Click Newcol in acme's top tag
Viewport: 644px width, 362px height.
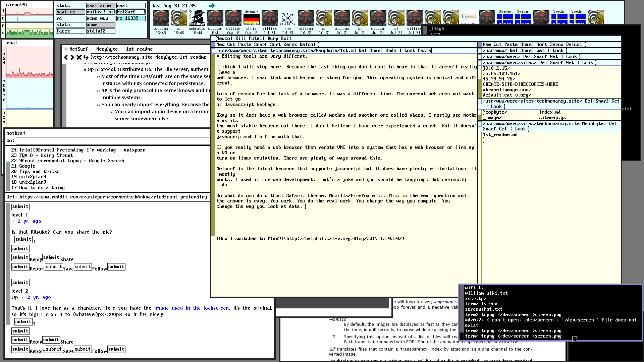[x=224, y=39]
